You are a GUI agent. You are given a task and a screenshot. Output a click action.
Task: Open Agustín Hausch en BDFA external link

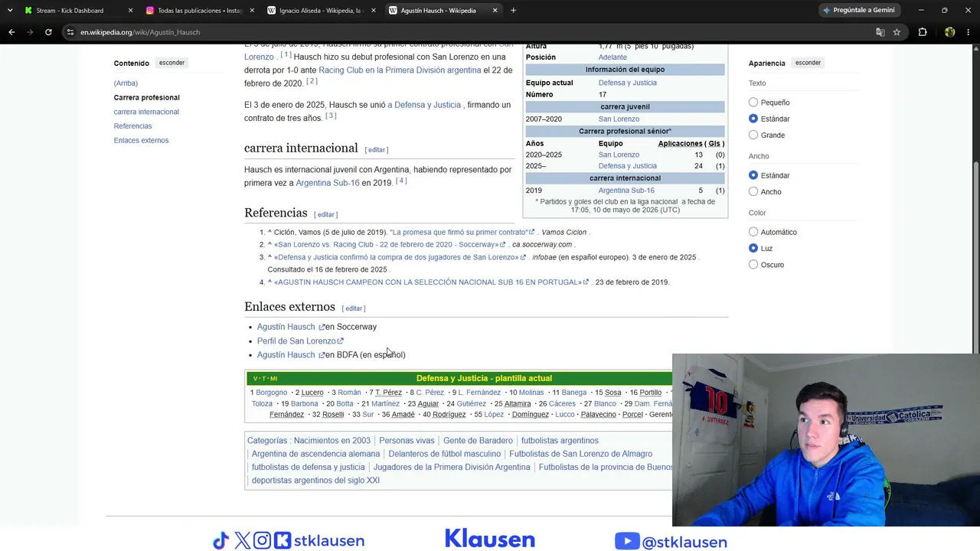[x=291, y=355]
